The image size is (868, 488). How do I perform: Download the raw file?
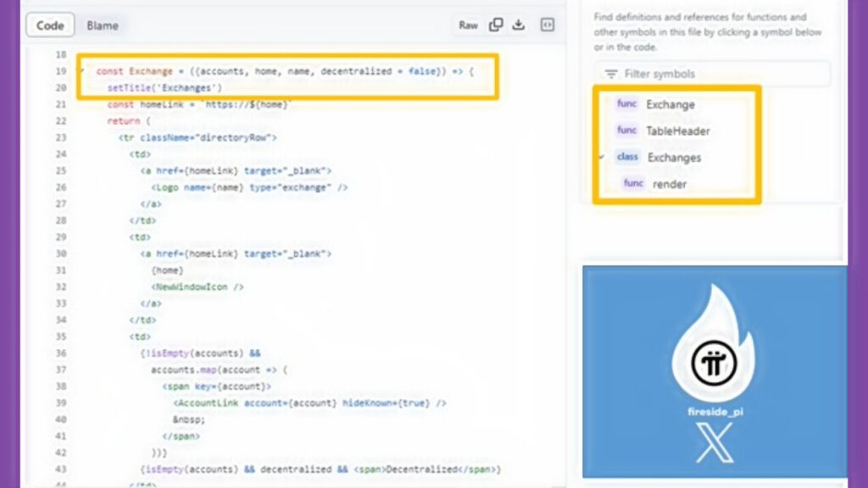519,25
